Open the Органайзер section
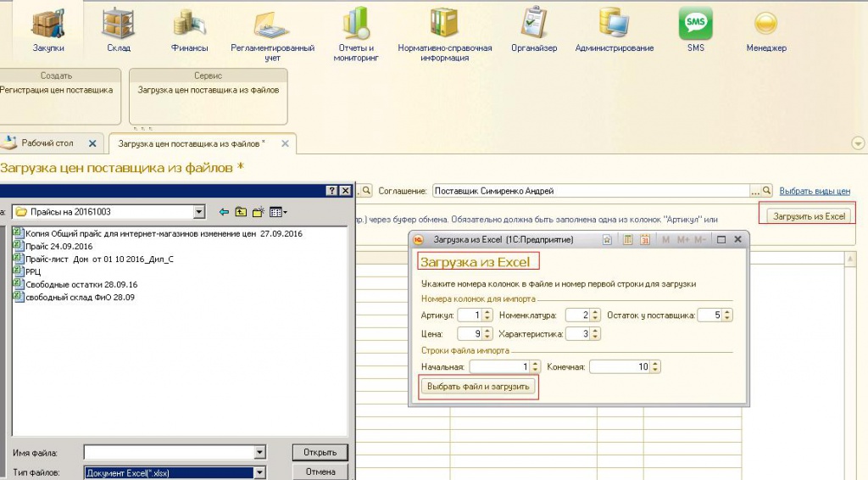Screen dimensions: 868x480 (534, 31)
